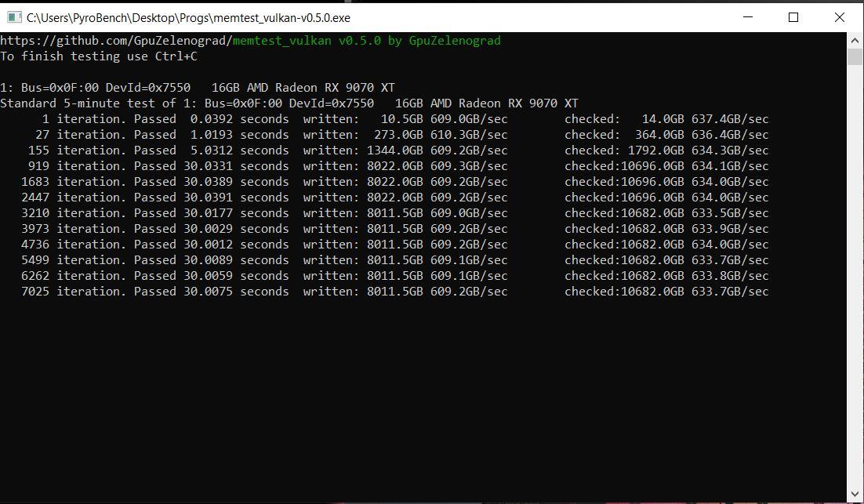Click 'checked:10682.0GB 633.9GB/sec' value

666,229
